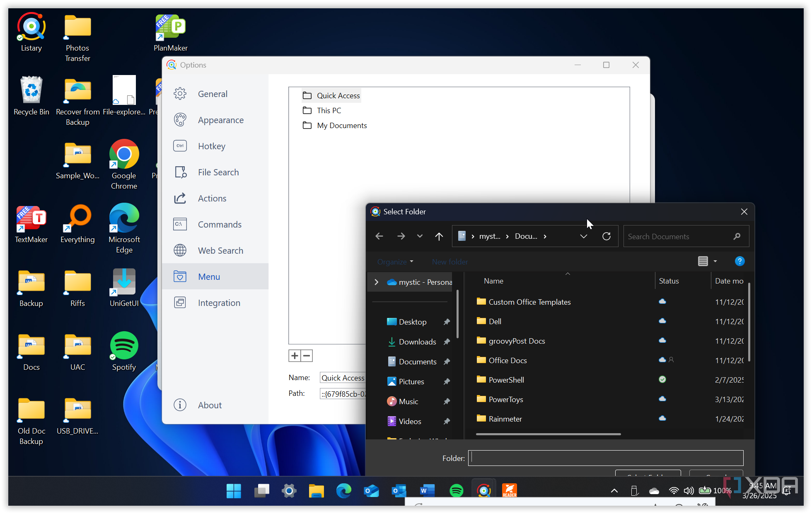Screen dimensions: 812x514
Task: Go up one folder level
Action: point(439,236)
